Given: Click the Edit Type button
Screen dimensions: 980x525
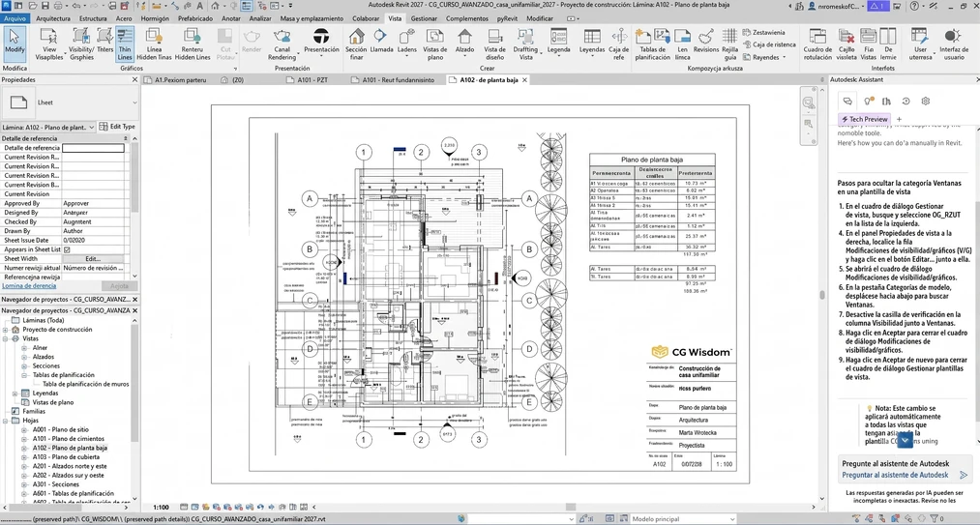Looking at the screenshot, I should 117,127.
